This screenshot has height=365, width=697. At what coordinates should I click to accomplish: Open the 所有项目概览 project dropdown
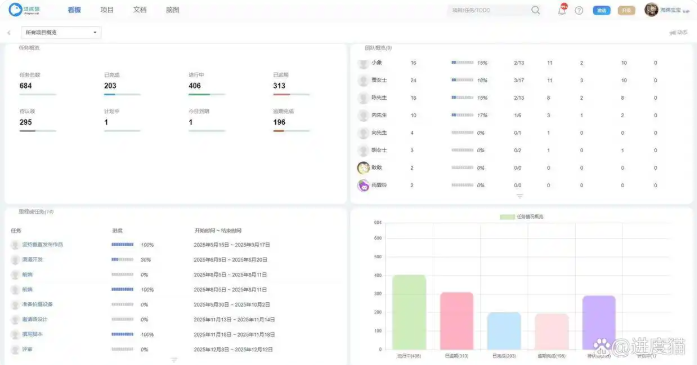61,32
